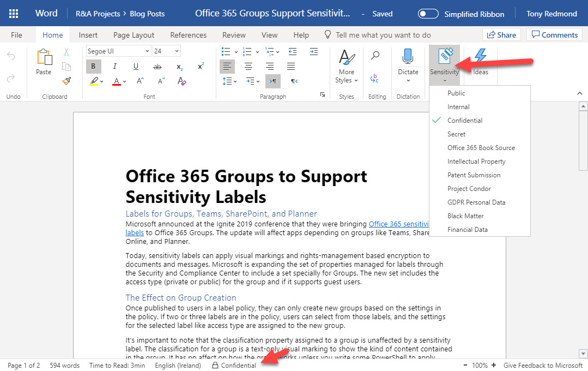Open the Ideas pane
The width and height of the screenshot is (588, 371).
[x=481, y=62]
